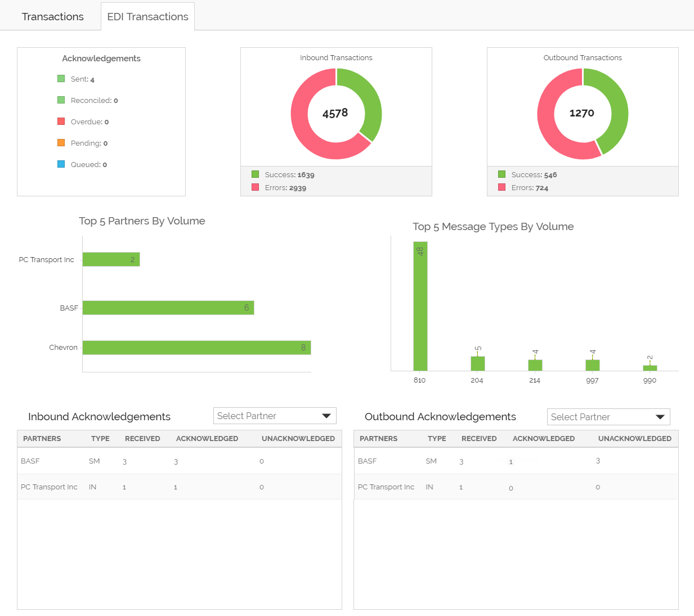Screen dimensions: 694x616
Task: Select PC Transport Inc row in Outbound Acknowledgements
Action: point(516,487)
